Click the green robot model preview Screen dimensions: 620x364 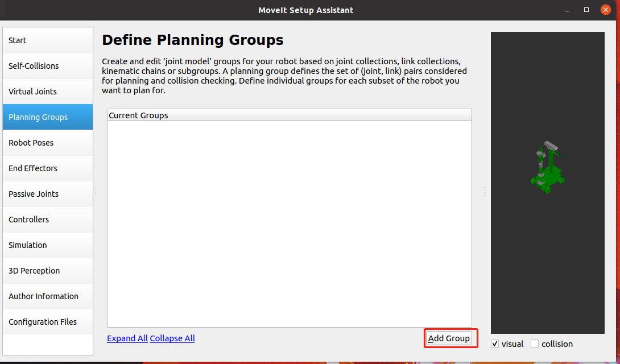[x=548, y=167]
